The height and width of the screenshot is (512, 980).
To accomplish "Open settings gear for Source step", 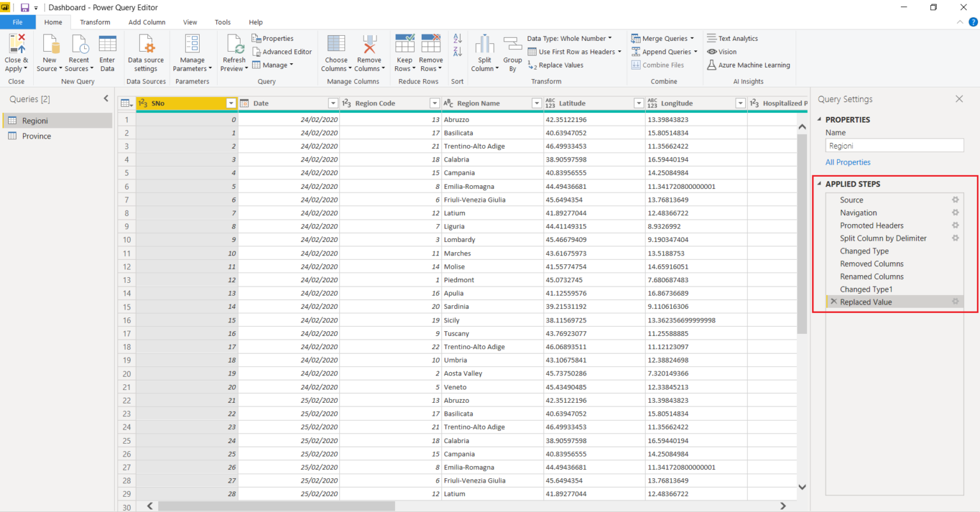I will pos(955,200).
